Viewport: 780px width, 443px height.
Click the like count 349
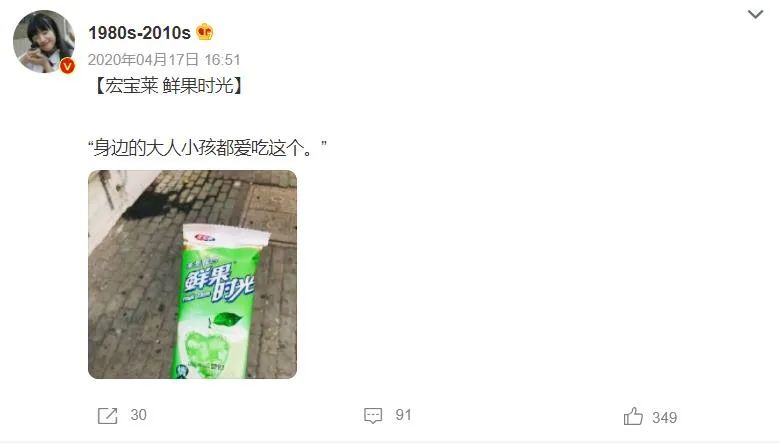pyautogui.click(x=665, y=417)
